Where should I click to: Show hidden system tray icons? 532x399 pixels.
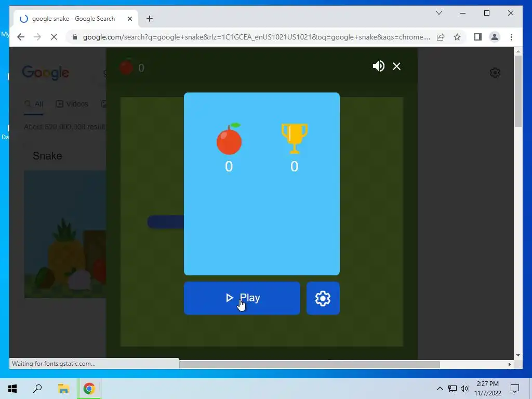(440, 389)
